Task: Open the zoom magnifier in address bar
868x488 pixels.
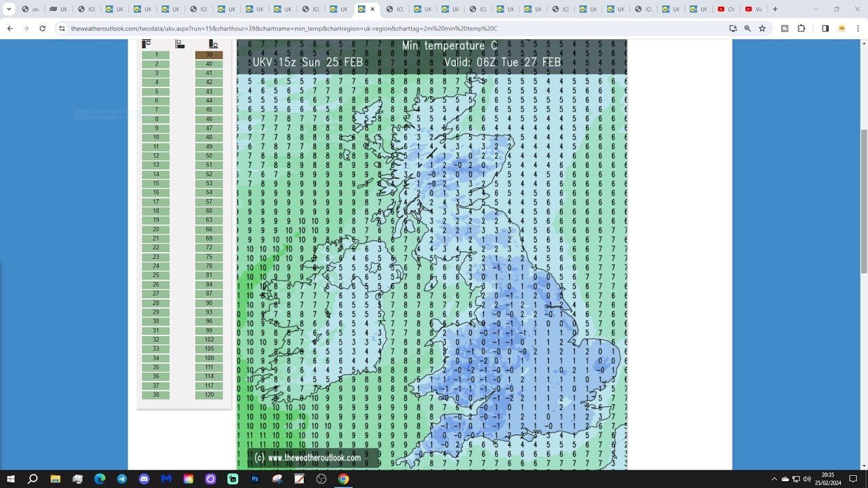Action: [747, 28]
